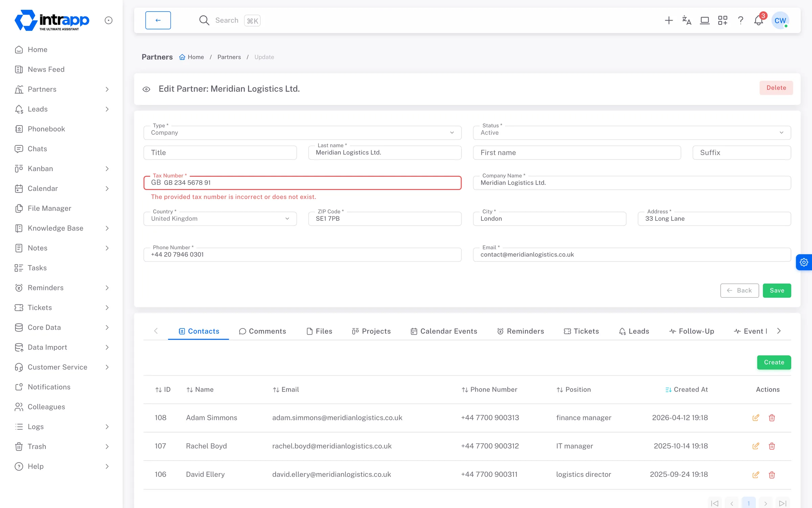
Task: Open Chats in the sidebar
Action: 37,149
